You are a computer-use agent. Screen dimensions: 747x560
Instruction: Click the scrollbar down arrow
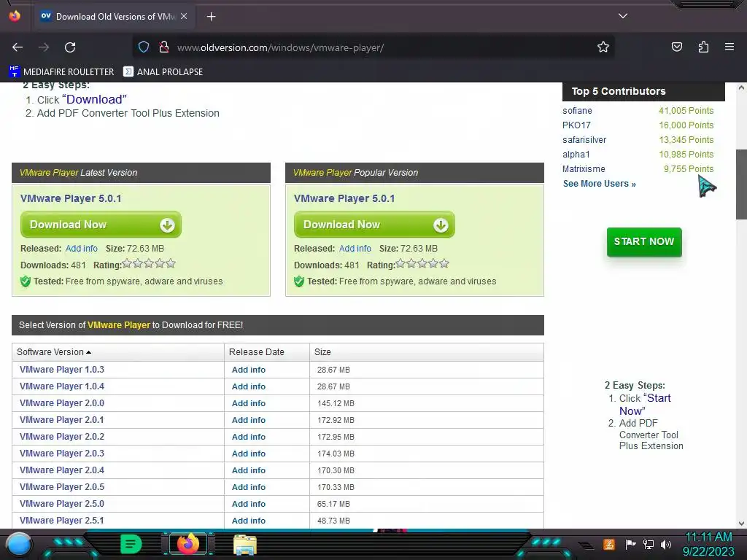point(741,524)
